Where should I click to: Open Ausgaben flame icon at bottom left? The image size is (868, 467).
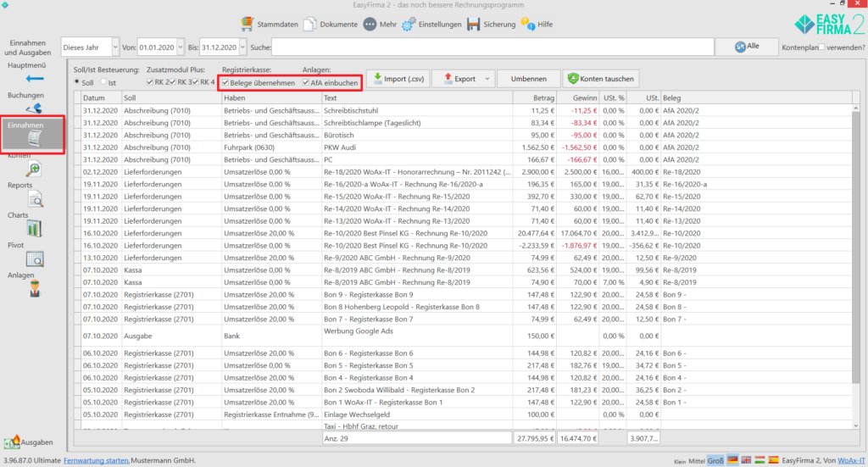point(12,442)
